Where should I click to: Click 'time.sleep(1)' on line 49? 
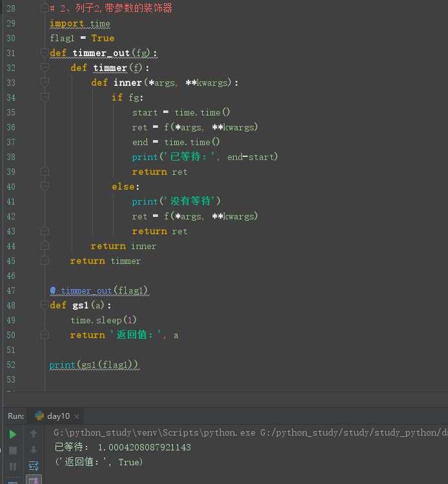coord(103,320)
